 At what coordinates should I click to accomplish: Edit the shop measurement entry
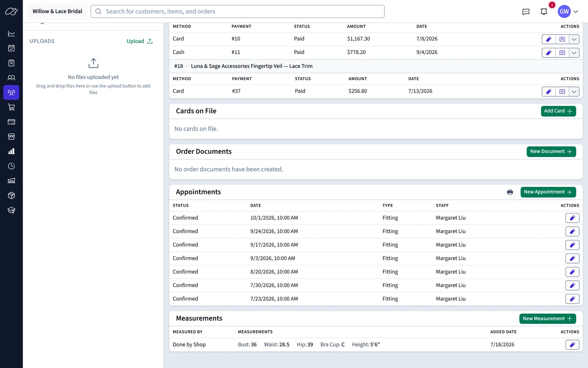(x=572, y=345)
